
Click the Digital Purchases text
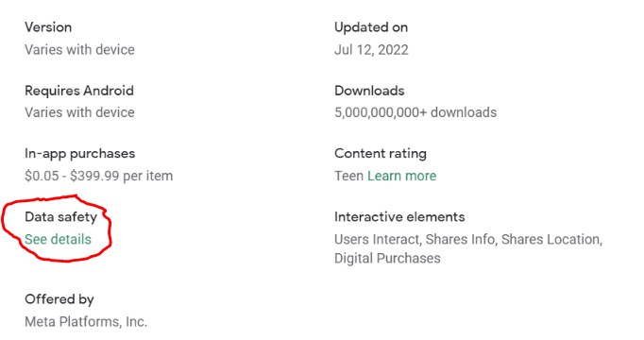coord(387,258)
